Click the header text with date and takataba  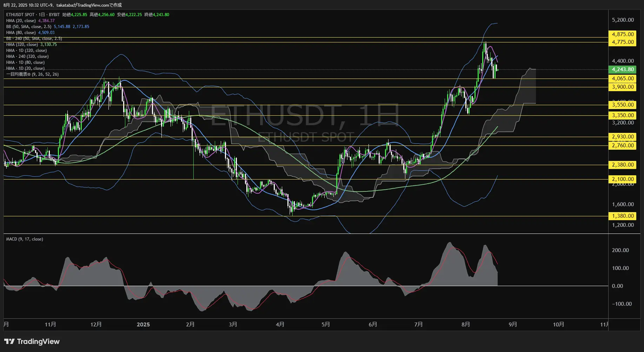[x=63, y=5]
